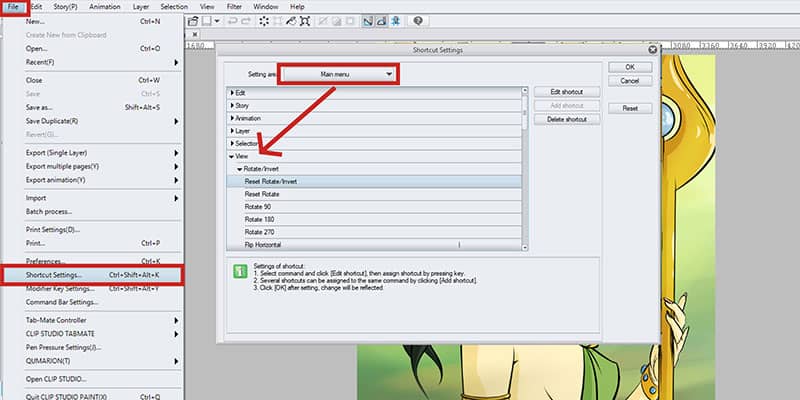Click the Open file icon in command bar

point(192,21)
